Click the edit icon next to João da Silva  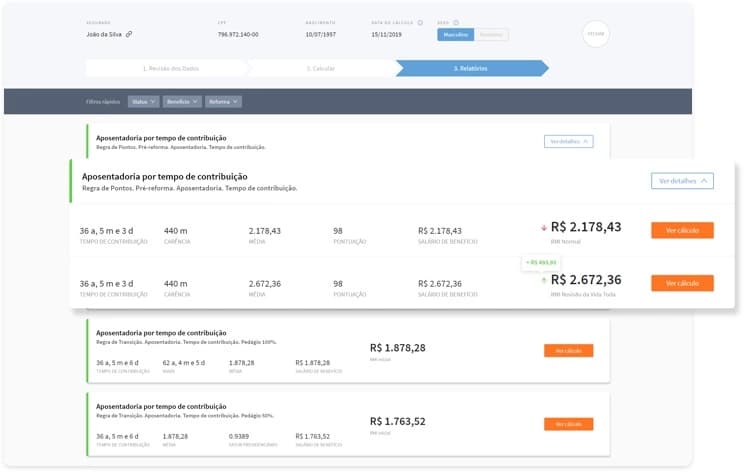point(129,35)
